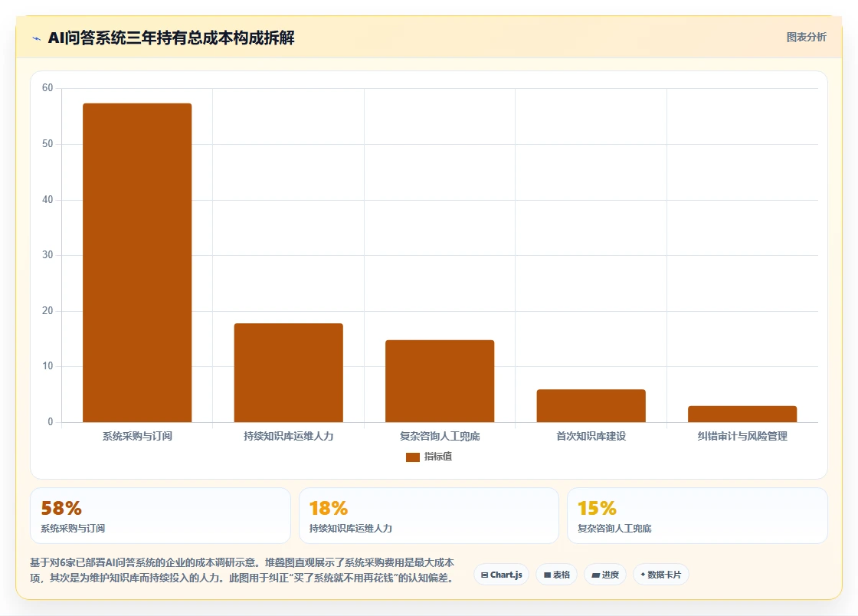The image size is (858, 616).
Task: Toggle the 指标值 legend color swatch
Action: [413, 457]
